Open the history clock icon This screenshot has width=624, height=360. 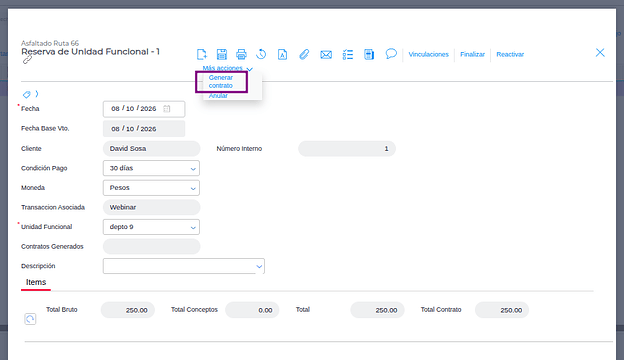click(261, 54)
